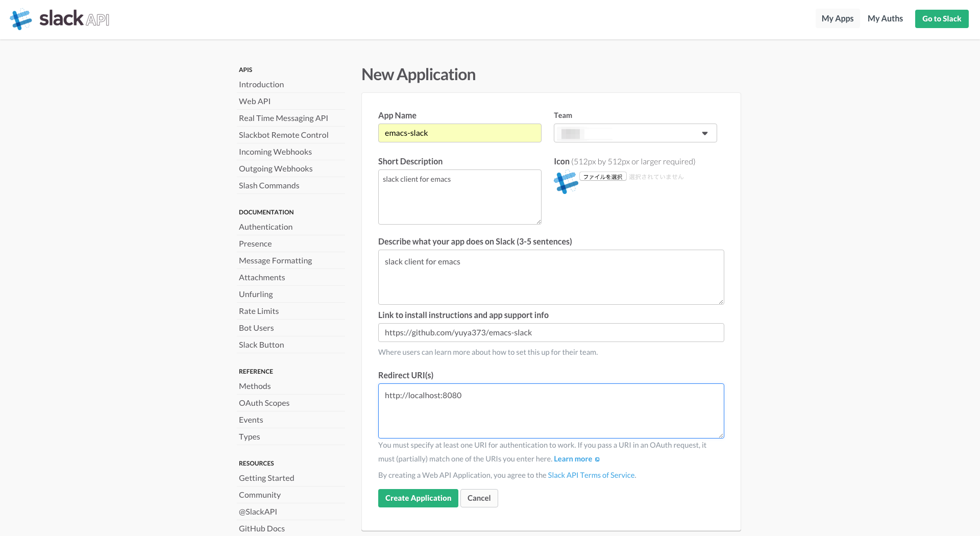Open Types reference
The height and width of the screenshot is (536, 980).
(x=249, y=437)
